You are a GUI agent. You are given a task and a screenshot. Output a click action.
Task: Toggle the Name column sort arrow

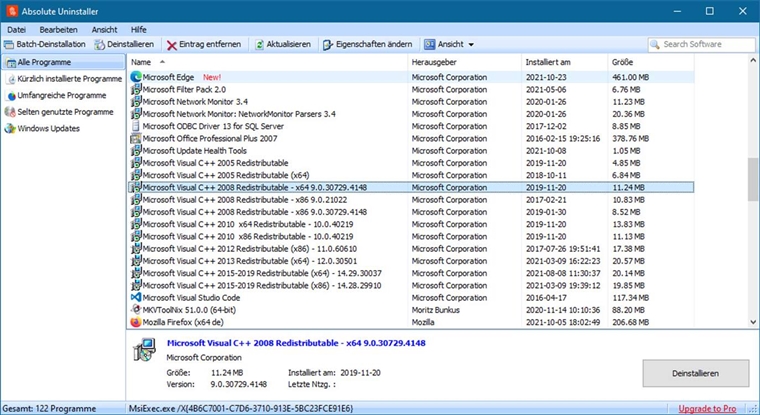point(162,62)
